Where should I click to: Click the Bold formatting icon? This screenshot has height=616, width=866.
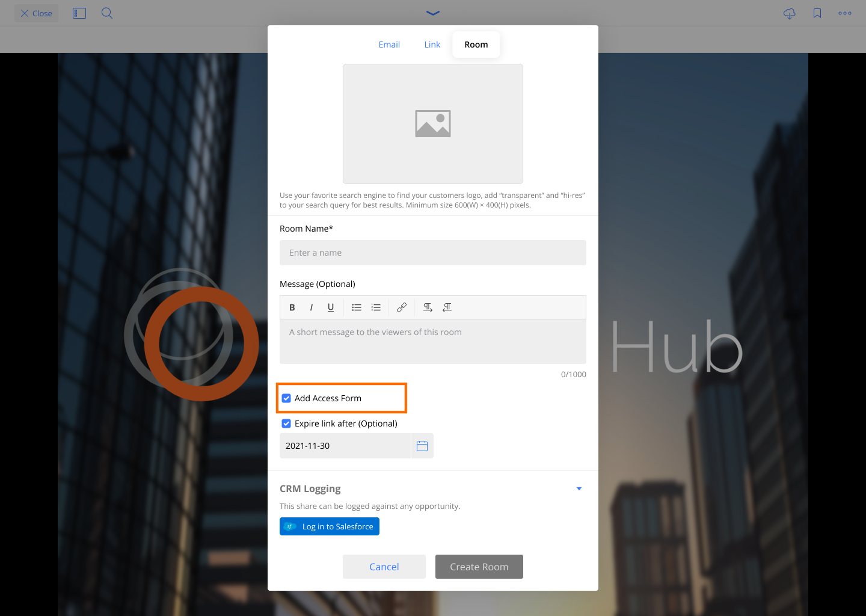[x=292, y=307]
